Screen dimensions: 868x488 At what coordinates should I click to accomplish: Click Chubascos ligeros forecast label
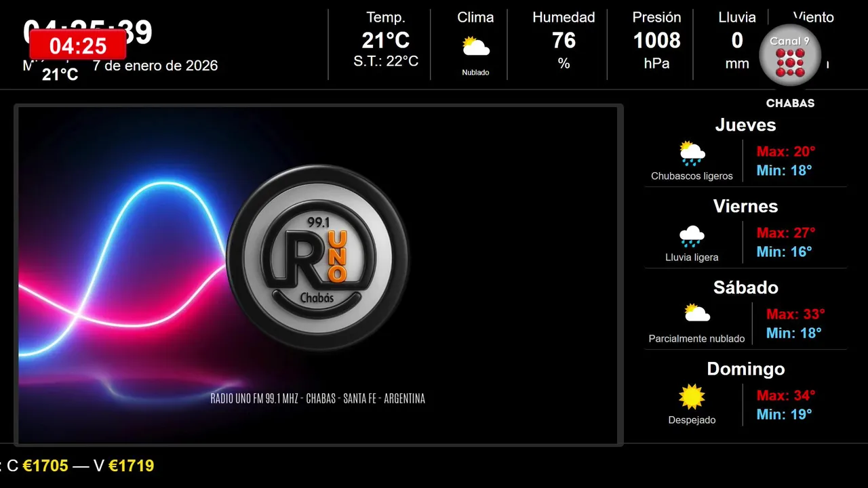pyautogui.click(x=692, y=176)
